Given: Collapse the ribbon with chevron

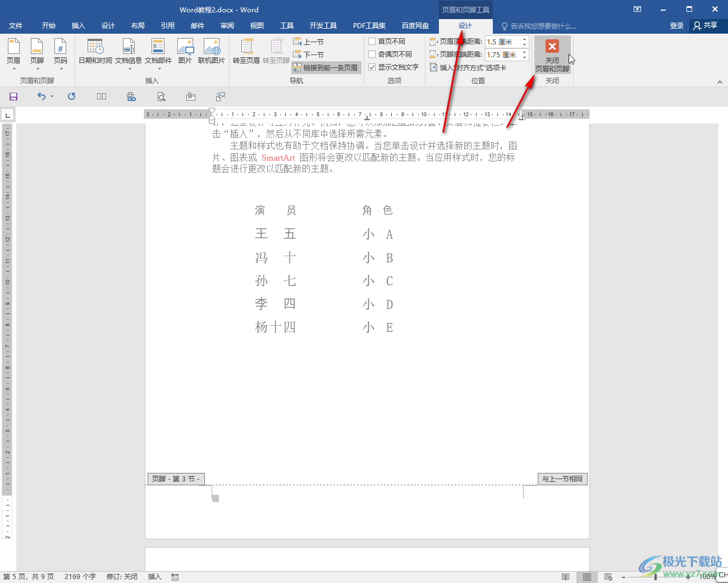Looking at the screenshot, I should point(720,82).
